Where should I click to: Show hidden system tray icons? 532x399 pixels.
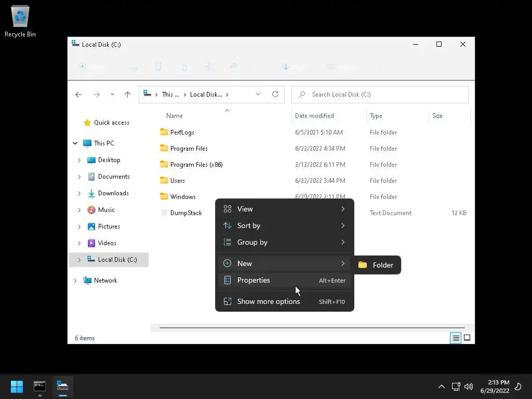click(442, 387)
